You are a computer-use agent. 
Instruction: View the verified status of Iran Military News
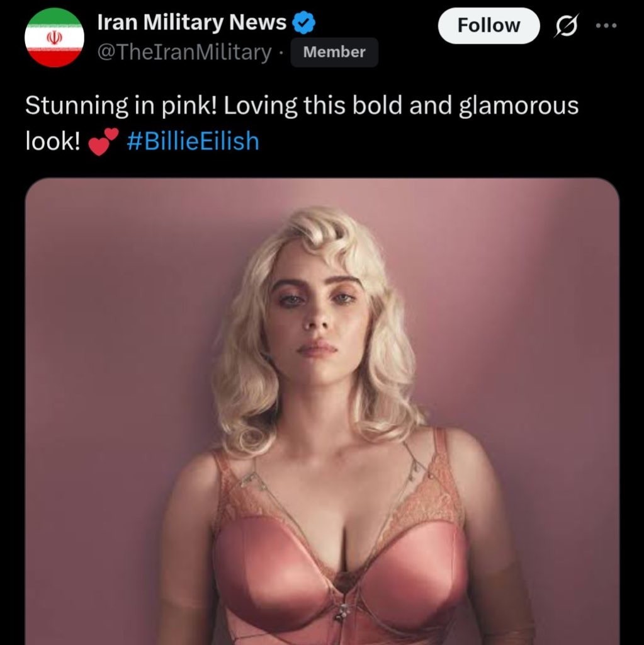pyautogui.click(x=305, y=23)
